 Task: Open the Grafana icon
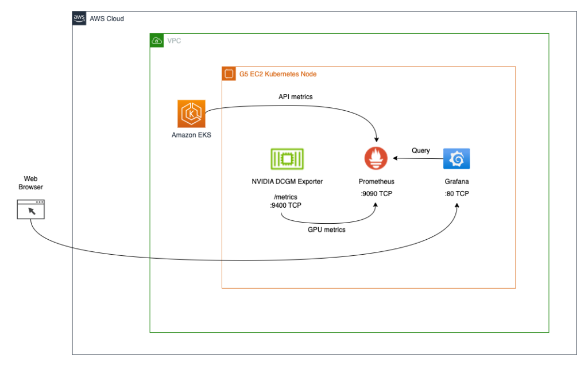pos(456,158)
